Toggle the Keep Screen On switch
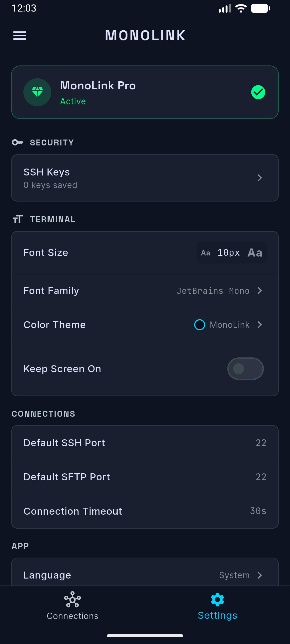 [245, 369]
